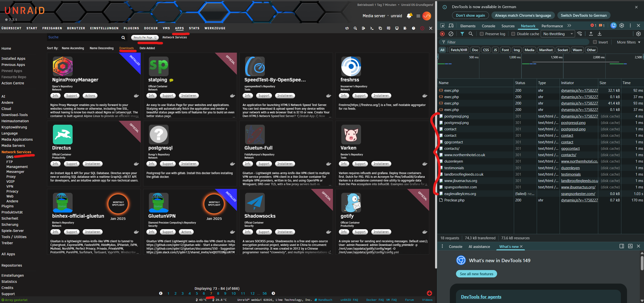Open DevTools main settings gear

[x=622, y=26]
